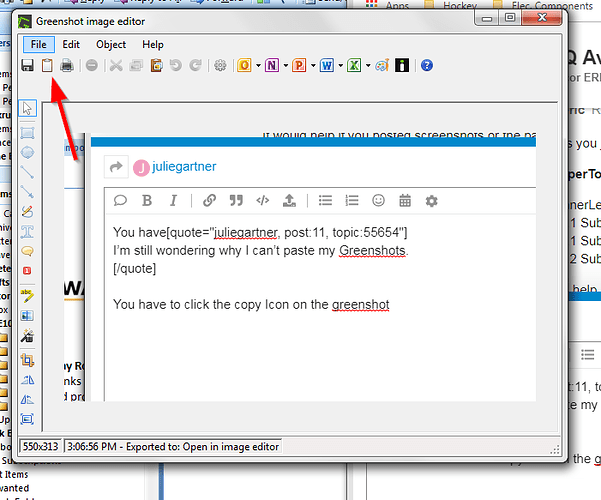Export image to OneNote
The image size is (601, 500).
(272, 66)
